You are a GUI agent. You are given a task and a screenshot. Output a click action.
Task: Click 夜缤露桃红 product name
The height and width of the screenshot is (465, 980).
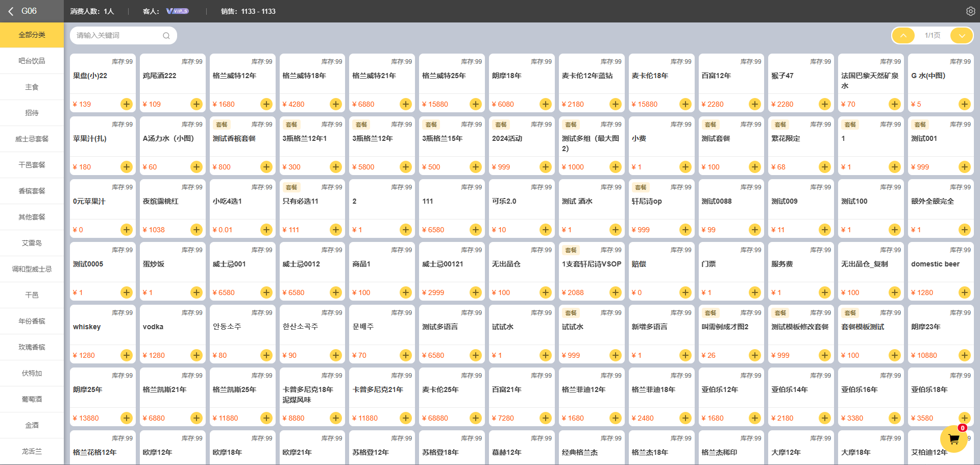[161, 201]
